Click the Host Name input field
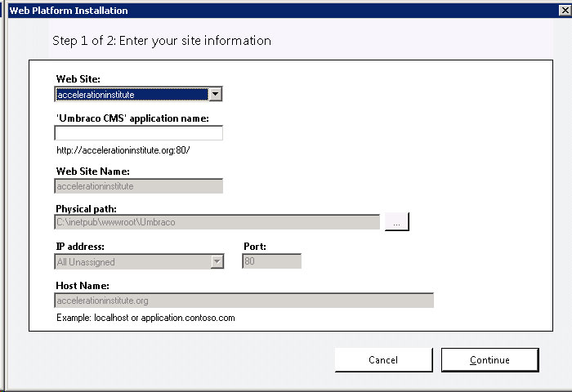 point(244,301)
